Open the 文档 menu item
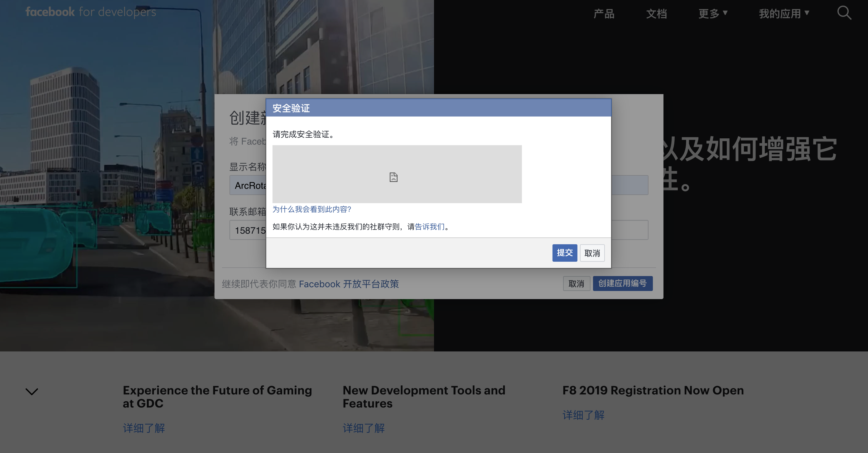868x453 pixels. [x=656, y=14]
